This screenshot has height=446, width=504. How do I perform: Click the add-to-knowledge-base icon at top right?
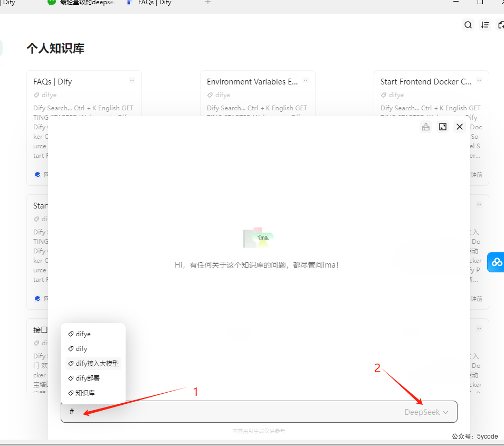(x=500, y=25)
